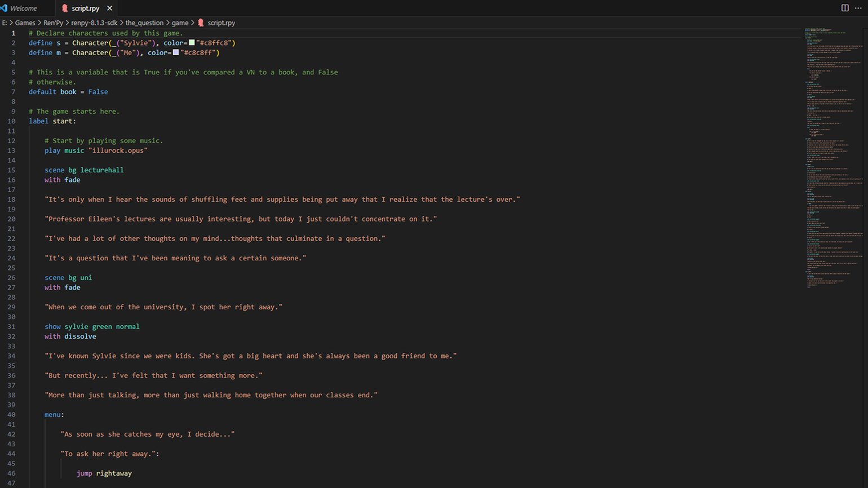Expand the the_question breadcrumb segment

tap(144, 23)
